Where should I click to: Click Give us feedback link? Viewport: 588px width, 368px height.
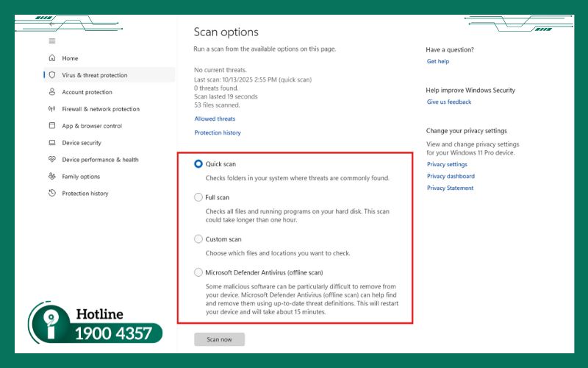point(449,102)
